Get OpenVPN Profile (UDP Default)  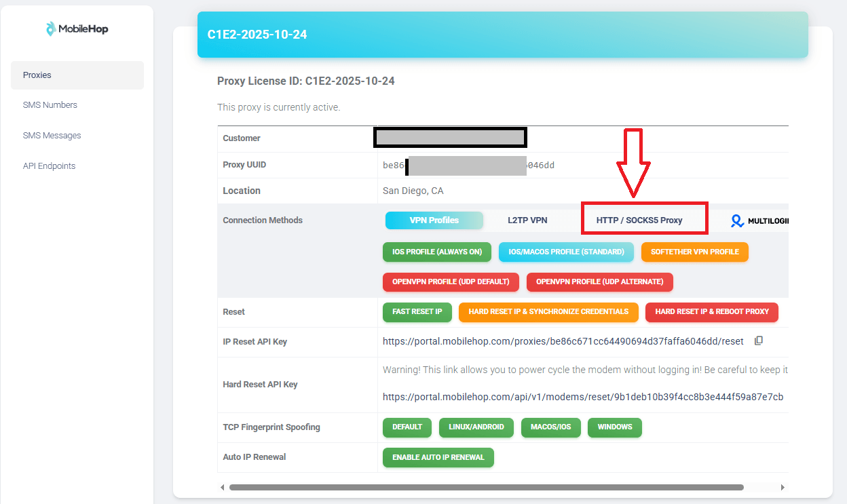pos(451,282)
